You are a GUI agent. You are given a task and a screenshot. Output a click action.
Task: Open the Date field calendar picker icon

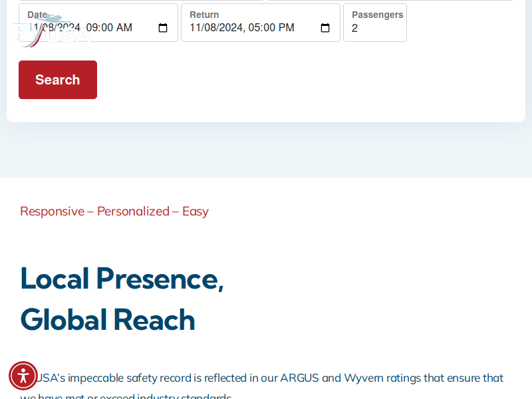click(163, 28)
